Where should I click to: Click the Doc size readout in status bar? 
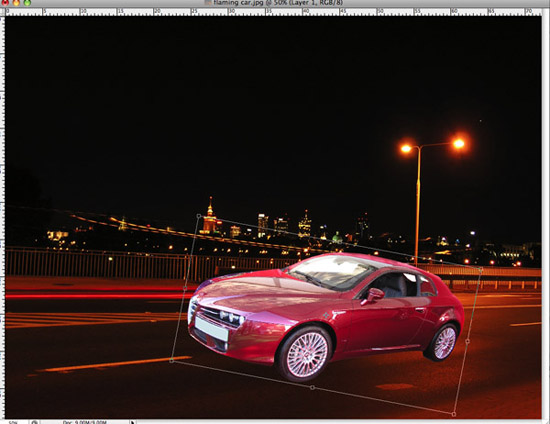point(84,422)
